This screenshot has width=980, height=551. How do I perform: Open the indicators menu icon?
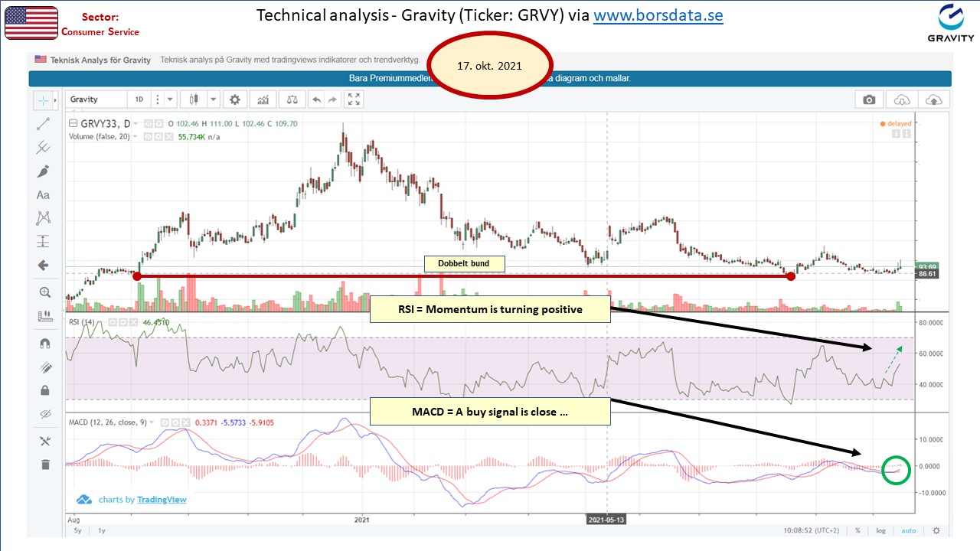pyautogui.click(x=263, y=99)
